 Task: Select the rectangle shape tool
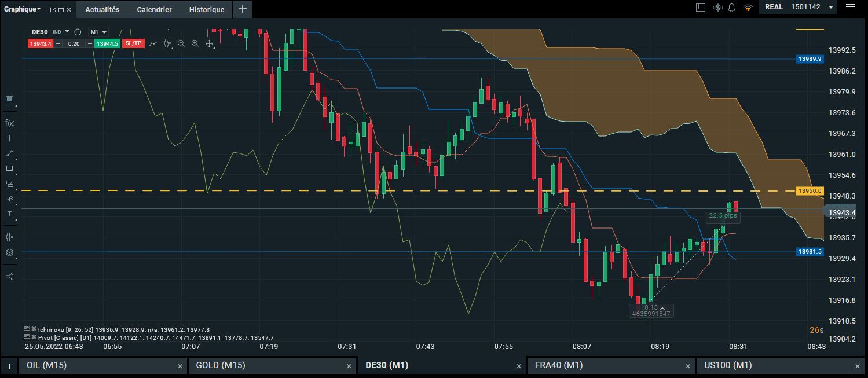tap(10, 168)
